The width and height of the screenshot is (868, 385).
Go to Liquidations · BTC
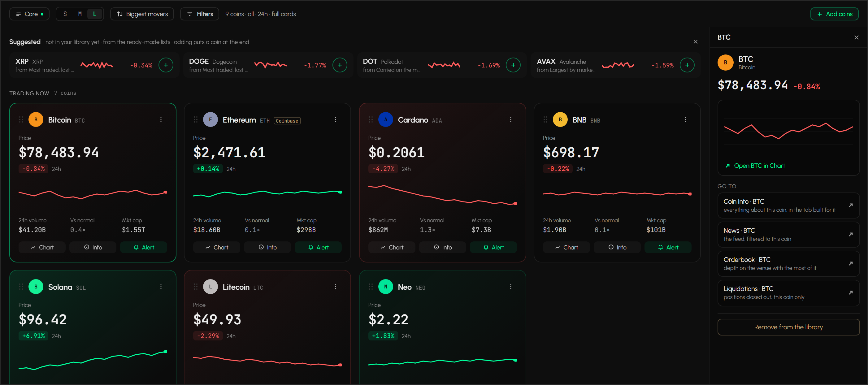point(788,293)
